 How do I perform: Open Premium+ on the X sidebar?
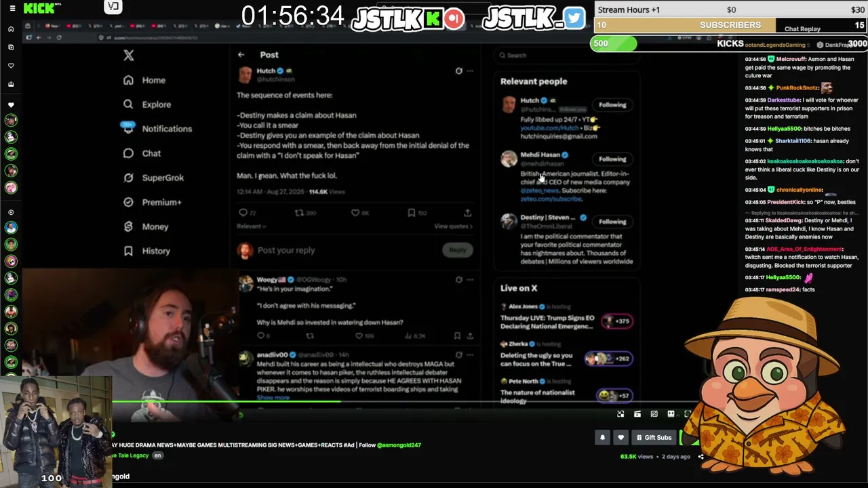coord(153,202)
